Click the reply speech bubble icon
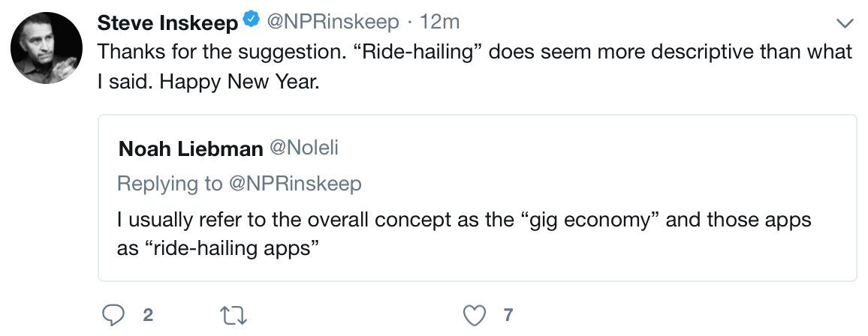Screen dimensions: 868x336 [113, 315]
